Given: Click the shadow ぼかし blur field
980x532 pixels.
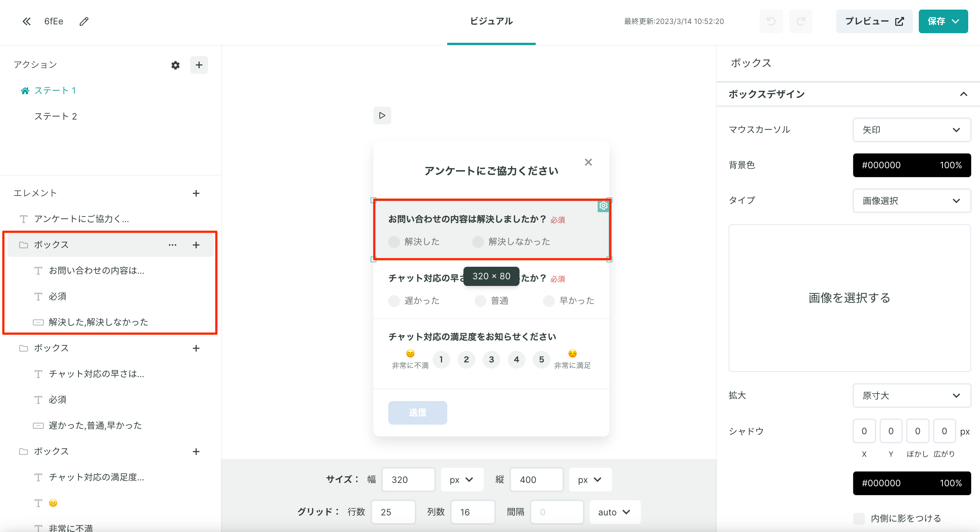Looking at the screenshot, I should click(917, 431).
